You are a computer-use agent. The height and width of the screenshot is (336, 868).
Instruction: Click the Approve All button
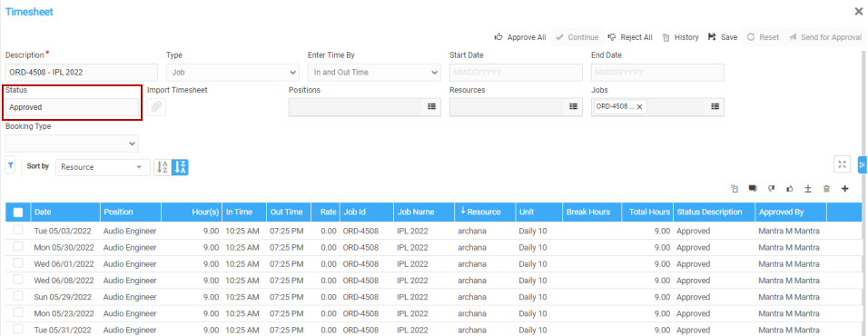(x=520, y=37)
